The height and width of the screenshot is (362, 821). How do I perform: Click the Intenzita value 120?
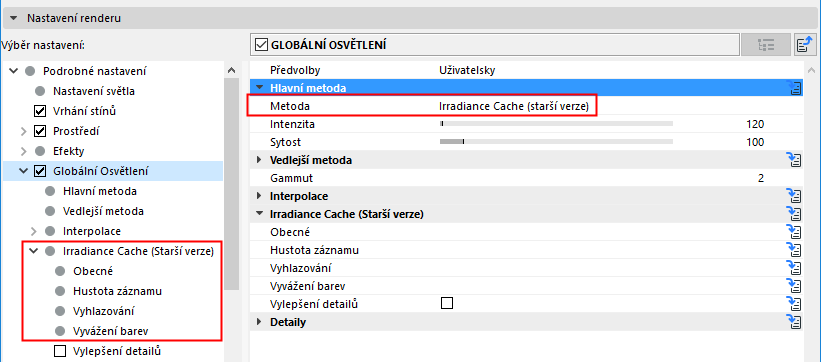[x=755, y=124]
